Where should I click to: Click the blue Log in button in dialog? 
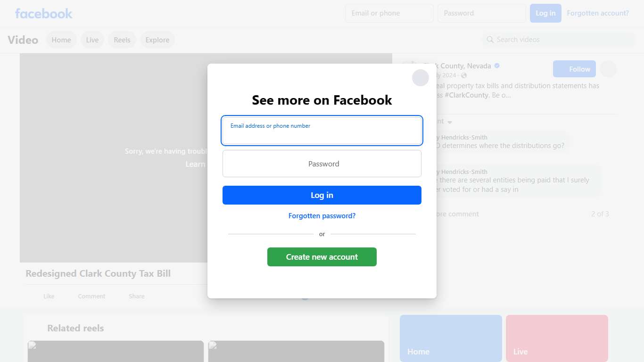tap(322, 195)
